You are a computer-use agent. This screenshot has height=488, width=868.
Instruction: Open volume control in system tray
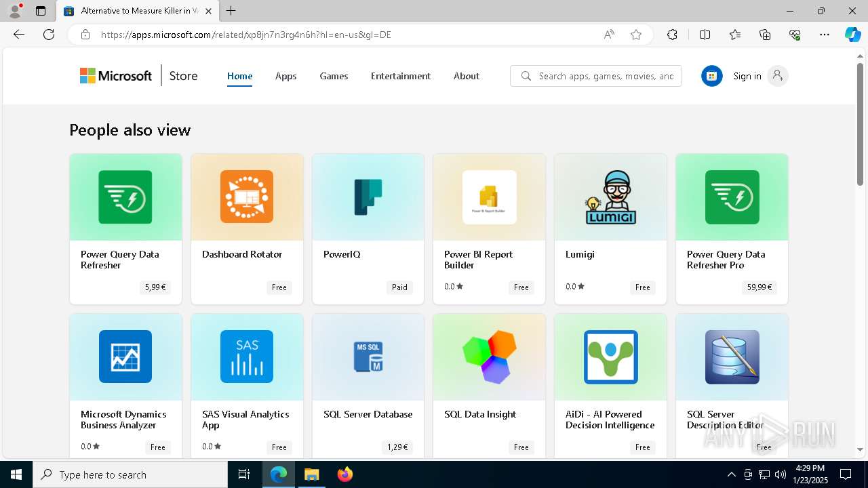click(781, 474)
